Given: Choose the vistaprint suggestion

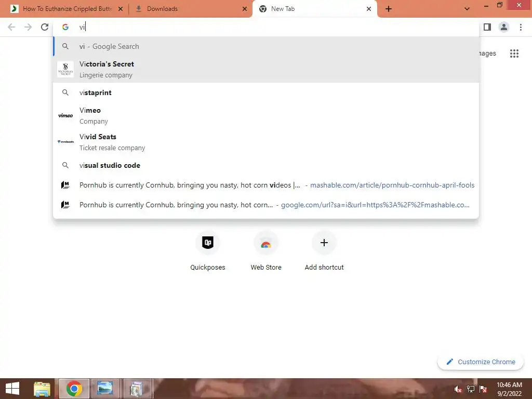Looking at the screenshot, I should (x=267, y=92).
